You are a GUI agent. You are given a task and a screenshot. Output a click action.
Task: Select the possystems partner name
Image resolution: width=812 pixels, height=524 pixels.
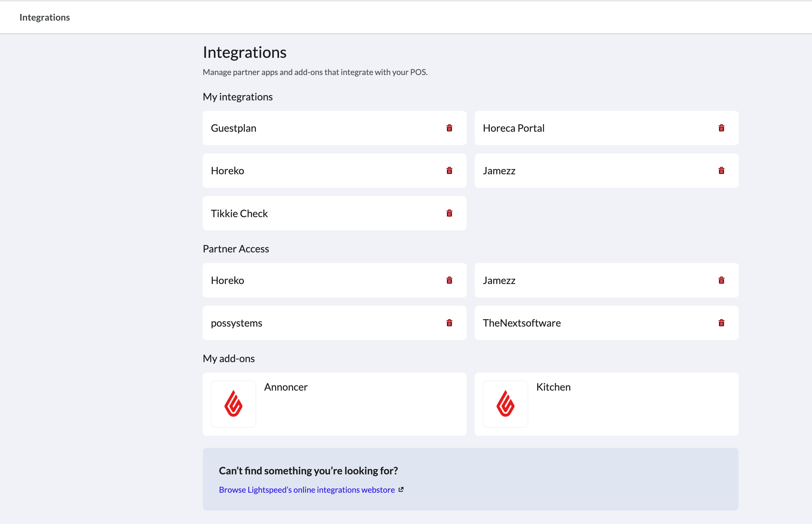237,323
